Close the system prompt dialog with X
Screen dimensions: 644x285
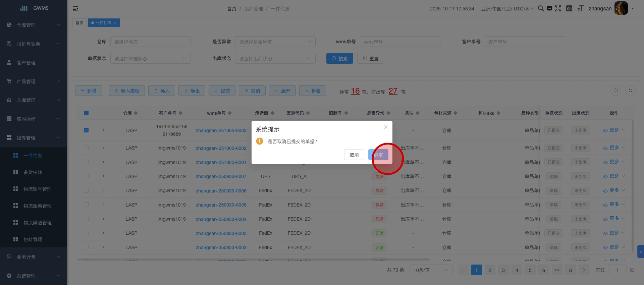coord(386,127)
